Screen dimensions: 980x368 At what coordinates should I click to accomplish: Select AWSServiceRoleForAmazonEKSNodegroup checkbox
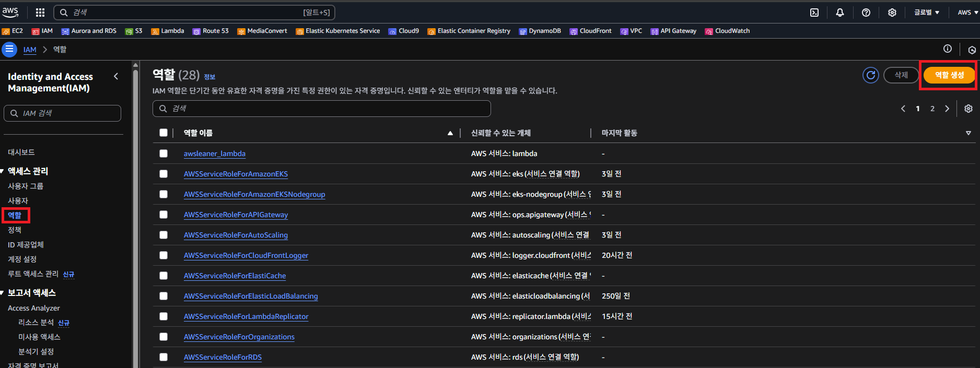click(x=164, y=194)
